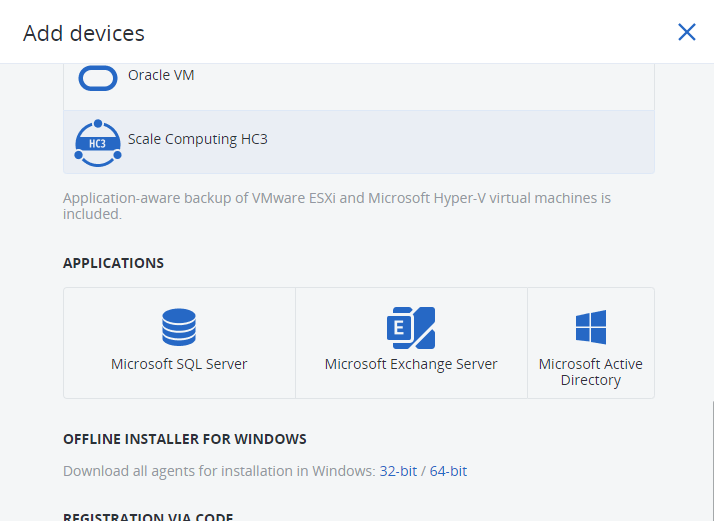The image size is (714, 521).
Task: Click the Scale Computing HC3 icon
Action: point(98,143)
